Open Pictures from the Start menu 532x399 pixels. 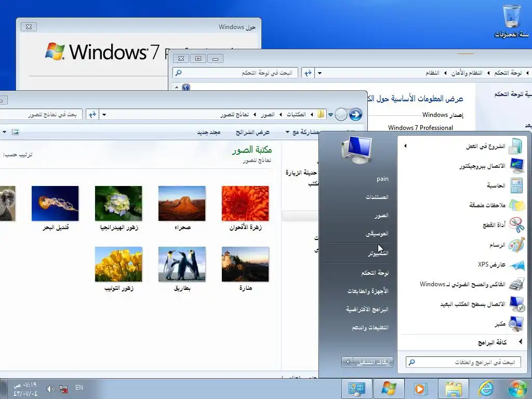(x=381, y=216)
